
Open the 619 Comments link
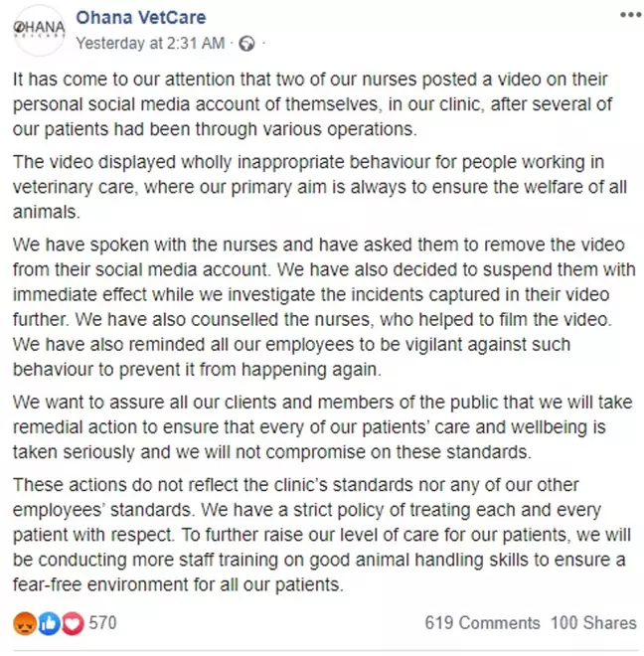pos(483,623)
